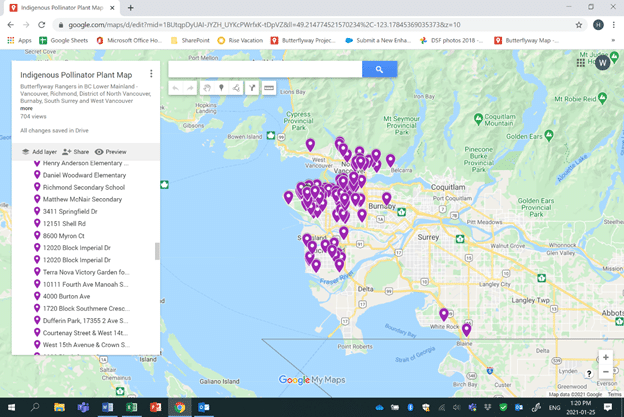
Task: Select Courtenay Street & West 14t... item
Action: click(x=86, y=333)
